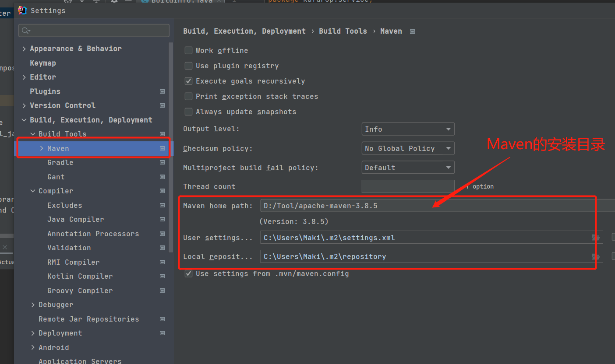The height and width of the screenshot is (364, 615).
Task: Expand the Deployment node
Action: (33, 333)
